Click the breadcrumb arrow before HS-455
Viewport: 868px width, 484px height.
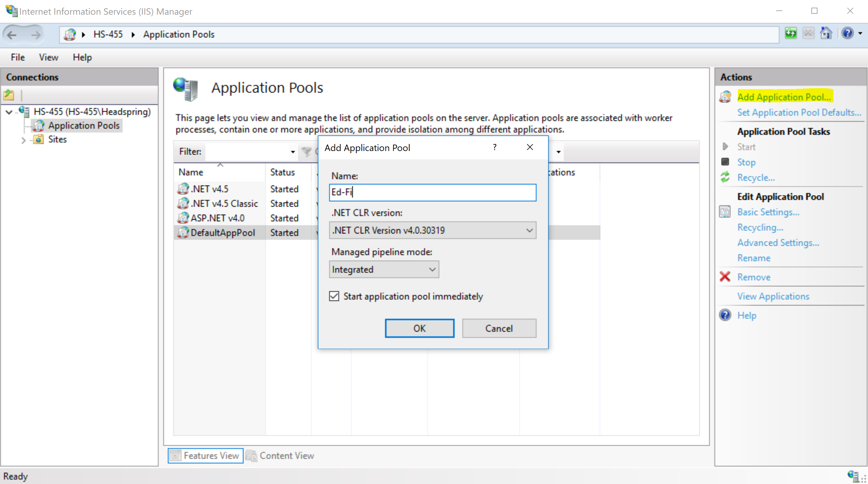84,34
